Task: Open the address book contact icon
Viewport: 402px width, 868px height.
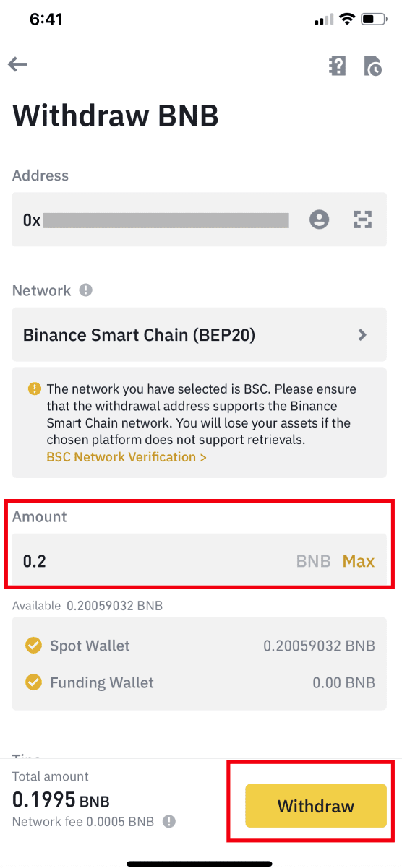Action: 319,220
